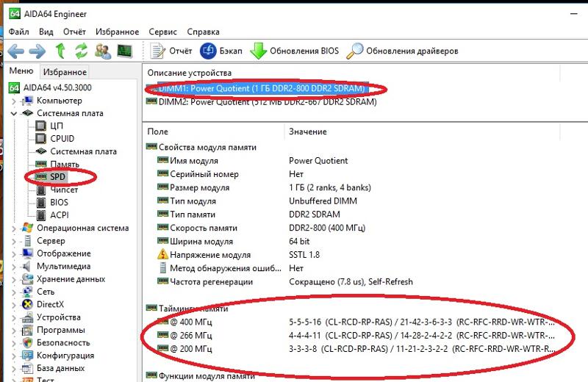Image resolution: width=588 pixels, height=382 pixels.
Task: Expand the Сервер tree node
Action: pos(13,241)
